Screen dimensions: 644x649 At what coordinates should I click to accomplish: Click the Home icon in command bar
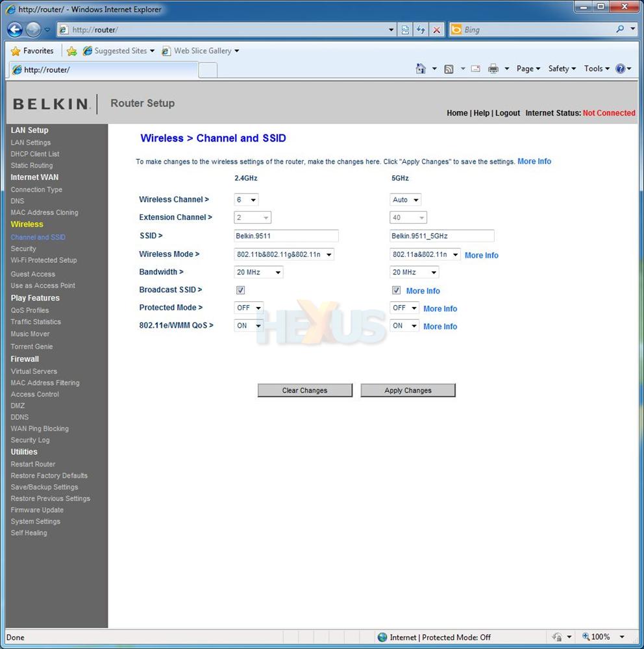coord(421,69)
